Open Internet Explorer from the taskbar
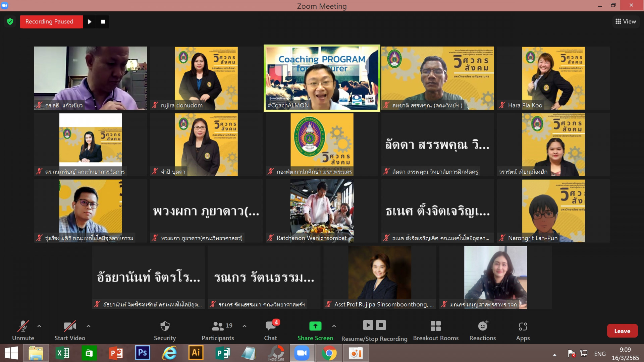644x362 pixels. (169, 353)
